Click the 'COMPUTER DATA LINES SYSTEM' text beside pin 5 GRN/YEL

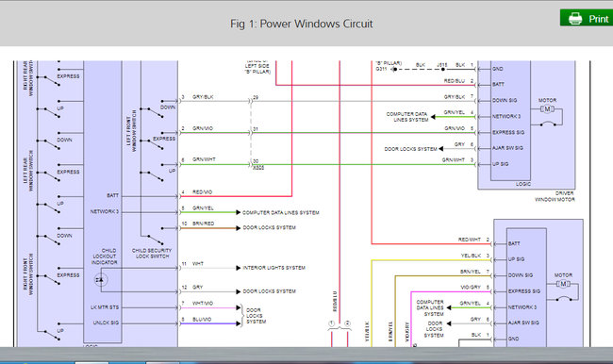pyautogui.click(x=281, y=213)
